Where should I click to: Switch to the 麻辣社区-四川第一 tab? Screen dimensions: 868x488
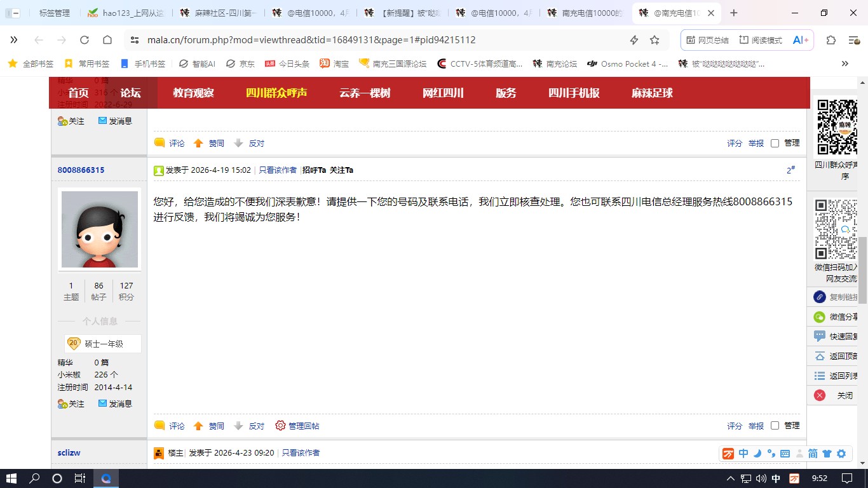tap(218, 13)
